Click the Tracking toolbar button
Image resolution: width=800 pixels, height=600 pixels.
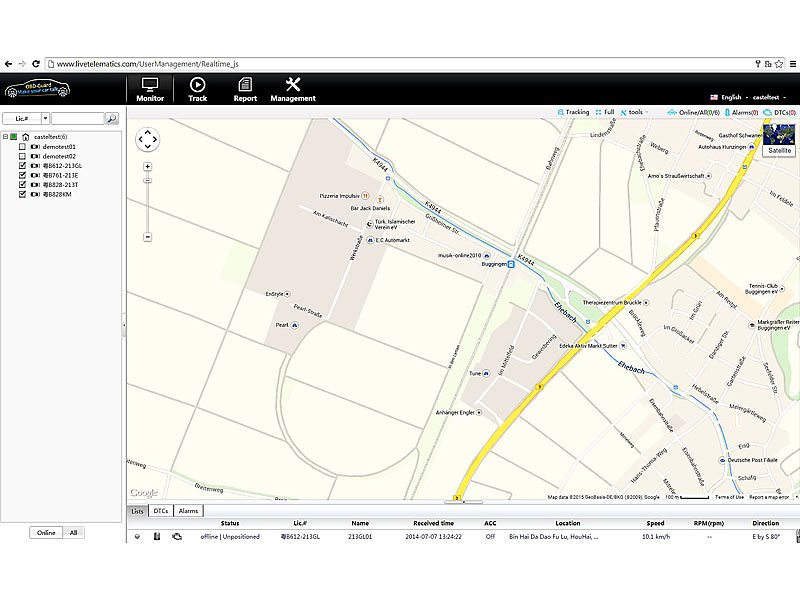click(x=573, y=112)
